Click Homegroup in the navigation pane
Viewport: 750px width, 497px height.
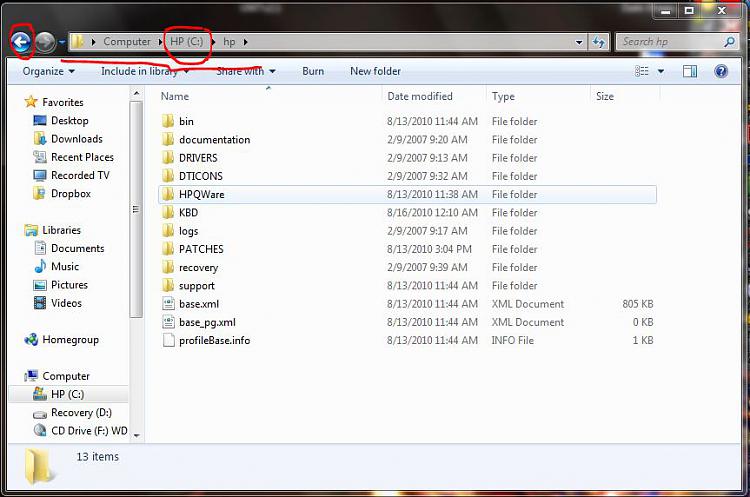point(62,340)
